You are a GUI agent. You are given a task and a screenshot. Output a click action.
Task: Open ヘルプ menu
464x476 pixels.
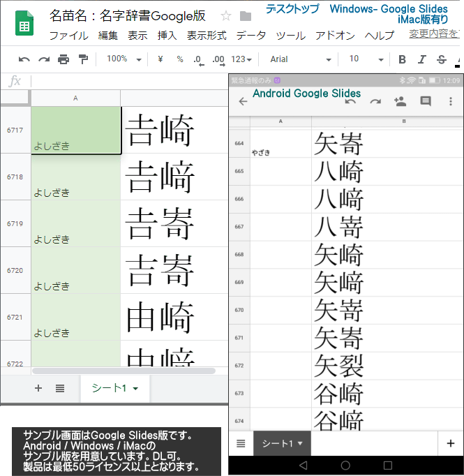pyautogui.click(x=380, y=36)
